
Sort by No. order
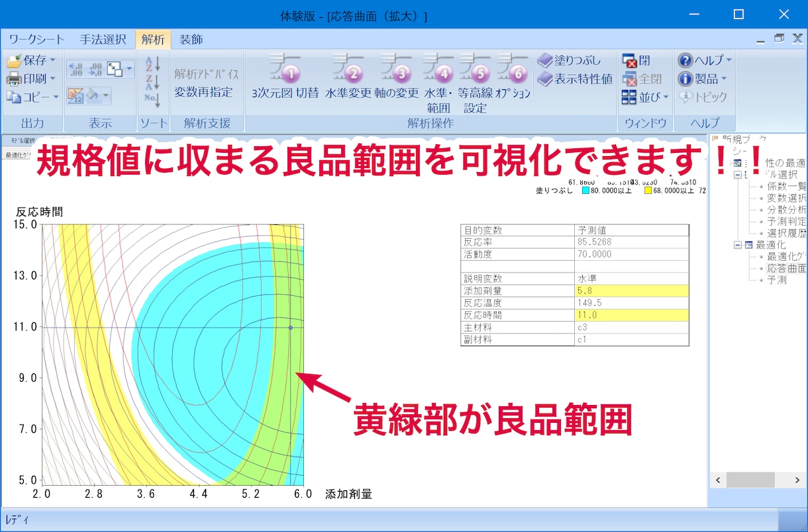point(153,99)
